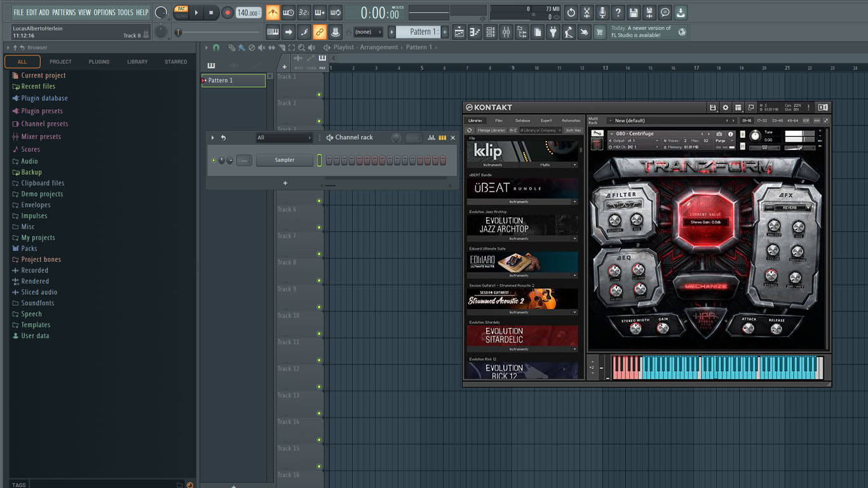Open the FILE menu
Image resolution: width=868 pixels, height=488 pixels.
click(18, 12)
